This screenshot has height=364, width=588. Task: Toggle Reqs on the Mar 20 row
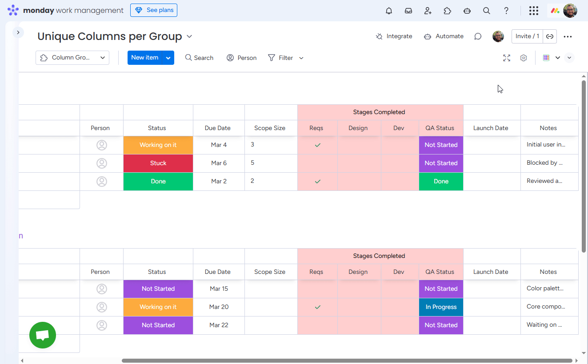(317, 307)
